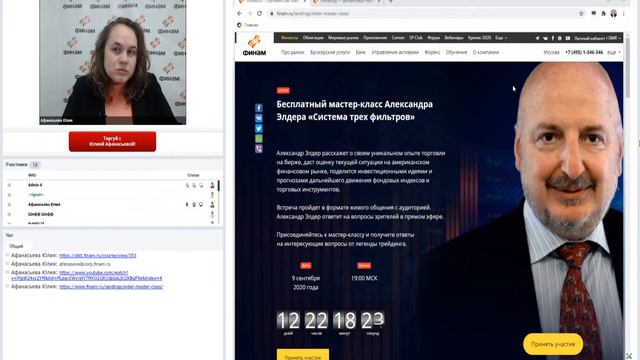Share master-class on Twitter
Image resolution: width=640 pixels, height=360 pixels.
(x=259, y=128)
